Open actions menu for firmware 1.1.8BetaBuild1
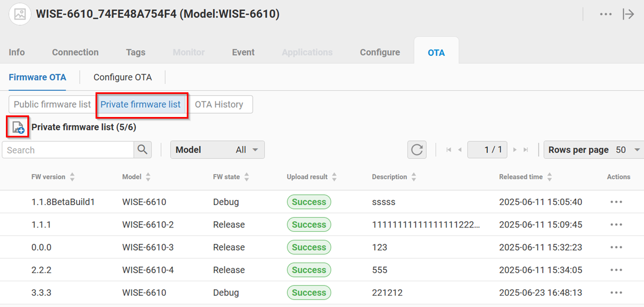644x307 pixels. (616, 202)
